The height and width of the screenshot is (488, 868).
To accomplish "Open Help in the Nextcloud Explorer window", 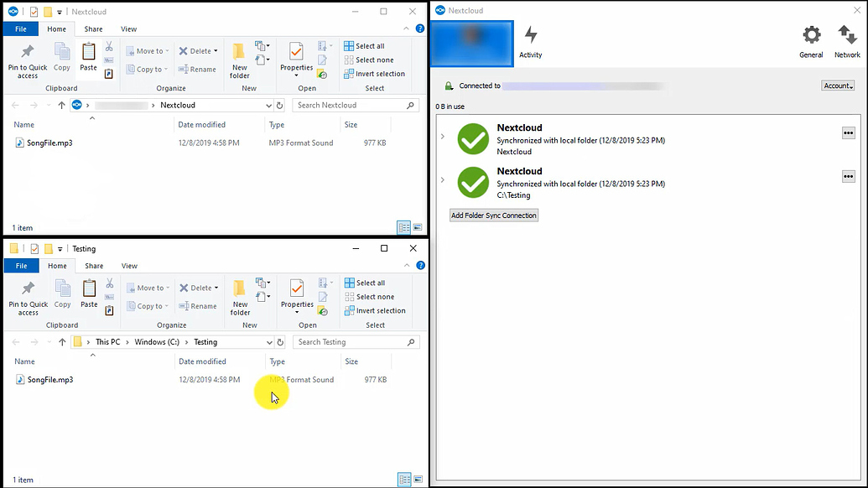I will click(420, 29).
